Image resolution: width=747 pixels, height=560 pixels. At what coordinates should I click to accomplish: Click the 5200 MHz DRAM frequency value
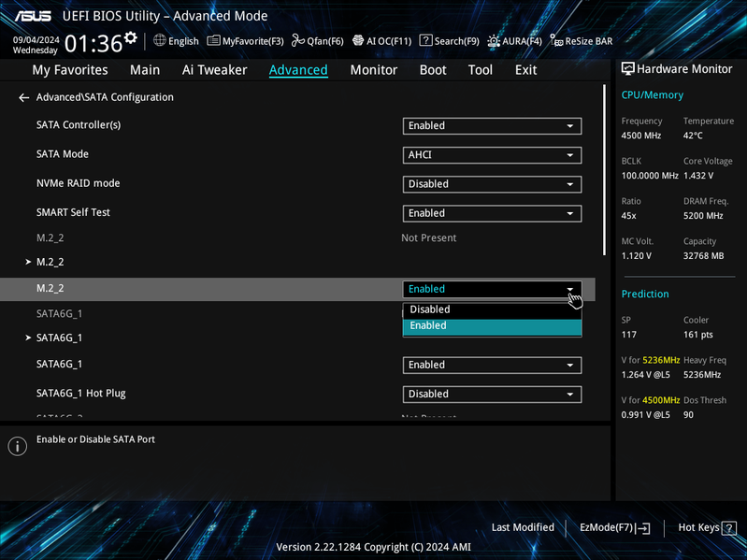click(703, 216)
